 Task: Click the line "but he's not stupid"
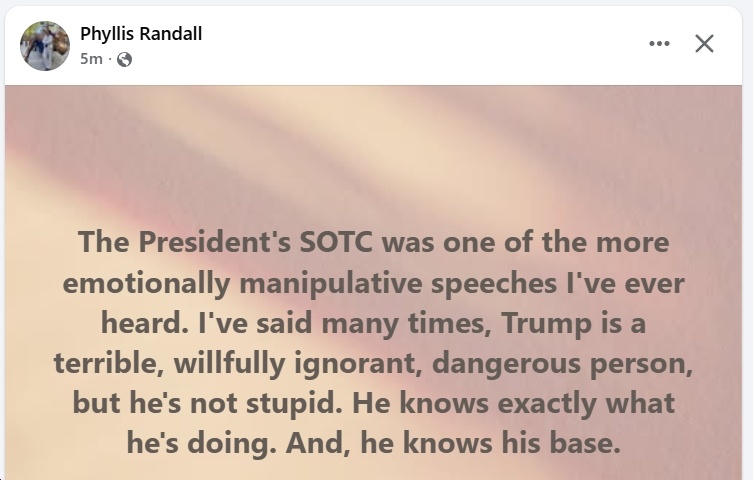(x=373, y=403)
